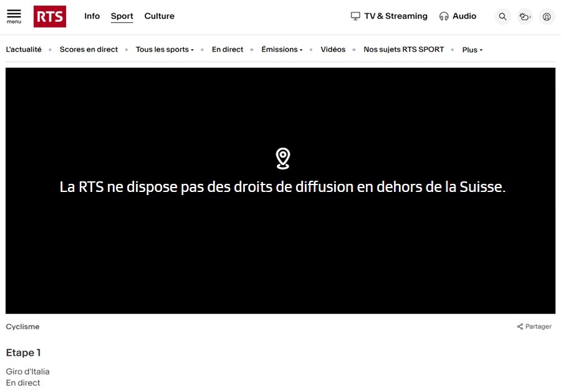The image size is (561, 392).
Task: Open the Audio section
Action: pyautogui.click(x=458, y=16)
